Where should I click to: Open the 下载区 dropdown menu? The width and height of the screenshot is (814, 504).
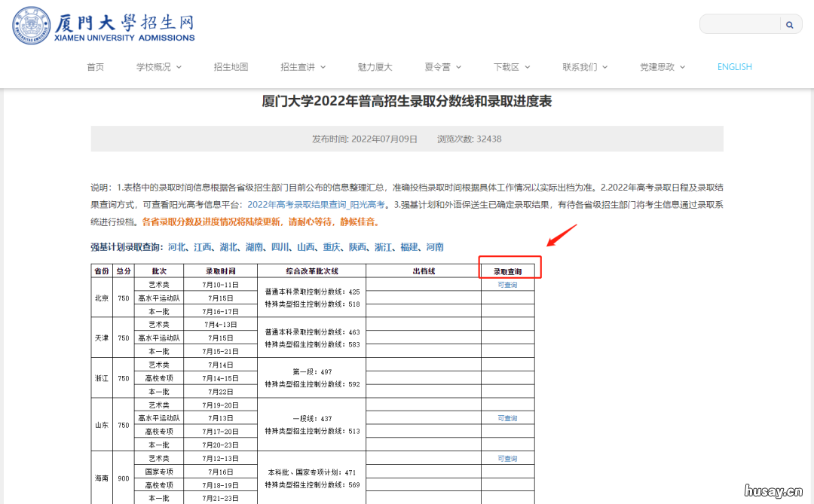[511, 66]
